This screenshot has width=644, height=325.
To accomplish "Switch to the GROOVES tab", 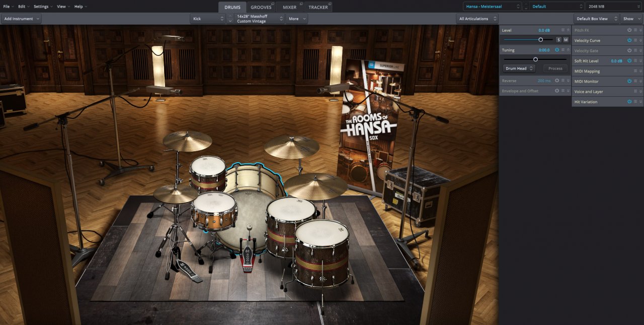I will [x=262, y=7].
